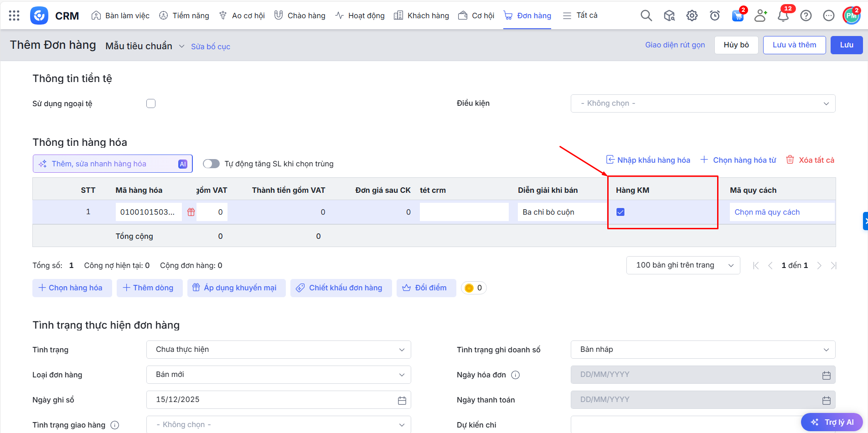Expand the Tình trạng dropdown Chưa thực hiện
868x433 pixels.
pos(279,350)
